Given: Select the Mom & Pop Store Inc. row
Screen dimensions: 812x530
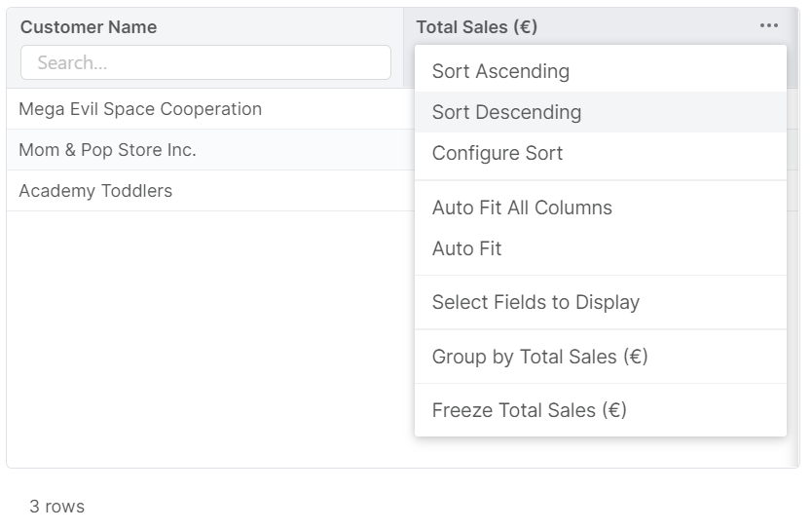Looking at the screenshot, I should click(x=107, y=150).
